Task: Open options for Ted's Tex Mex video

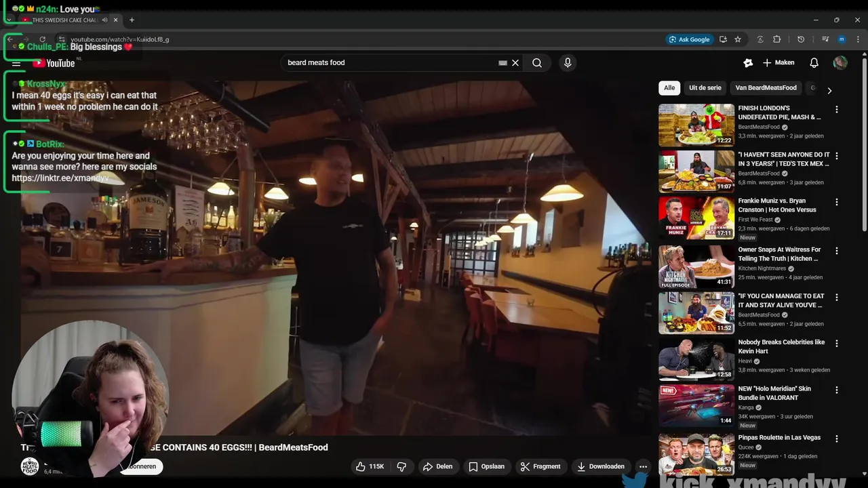Action: 836,156
